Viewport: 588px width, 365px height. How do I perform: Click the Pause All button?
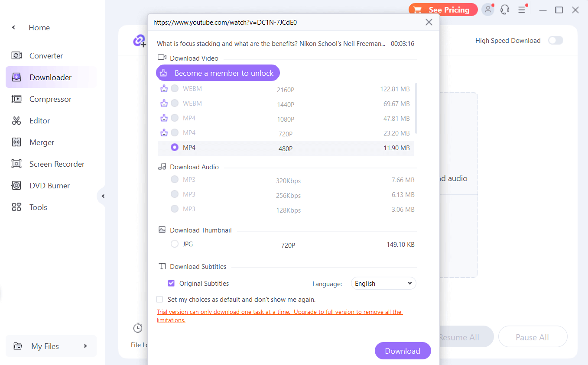(x=533, y=337)
